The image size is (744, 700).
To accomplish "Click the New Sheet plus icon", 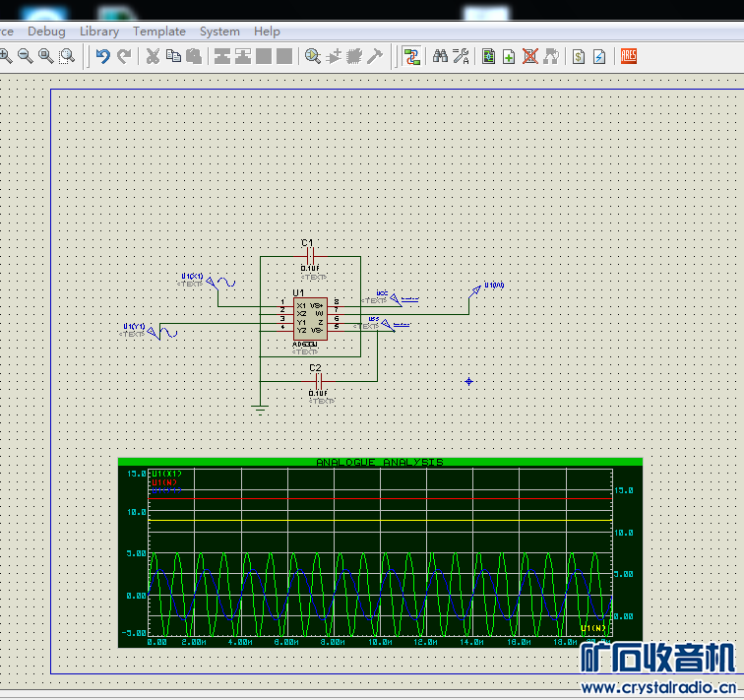I will (x=509, y=56).
